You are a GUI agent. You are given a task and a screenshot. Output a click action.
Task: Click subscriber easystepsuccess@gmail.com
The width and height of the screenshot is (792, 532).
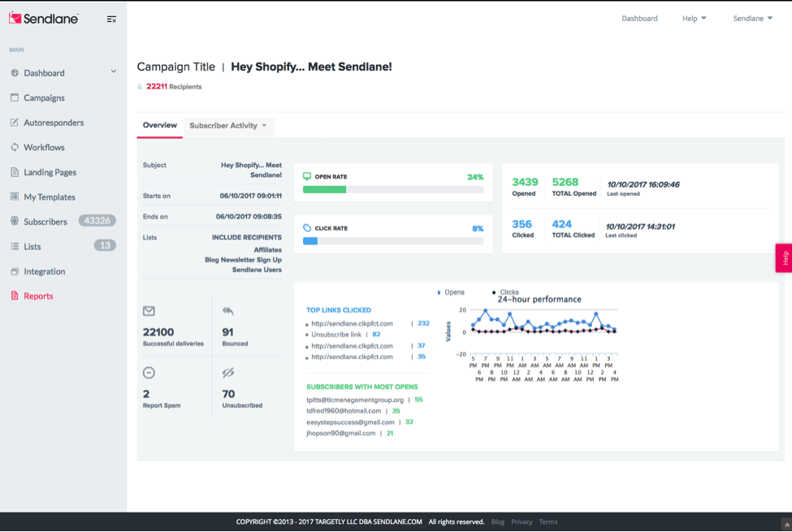click(350, 422)
